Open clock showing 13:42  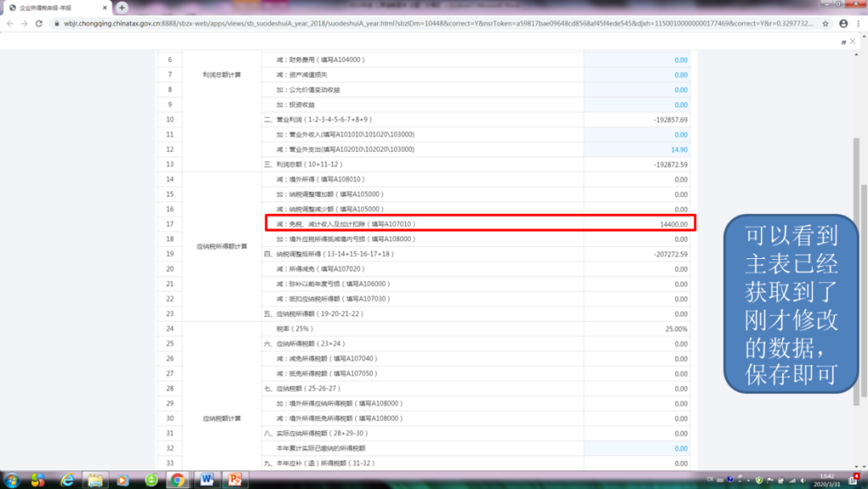point(827,480)
